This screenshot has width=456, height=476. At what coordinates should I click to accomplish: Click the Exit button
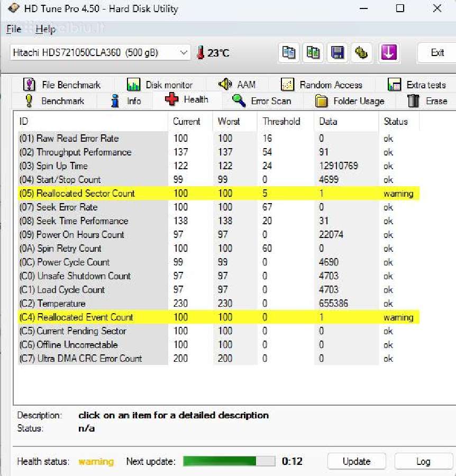pos(437,53)
